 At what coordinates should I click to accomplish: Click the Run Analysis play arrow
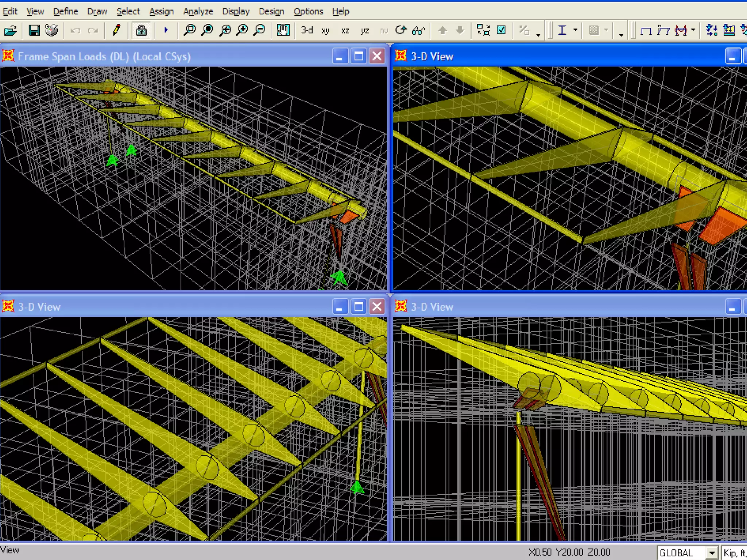166,30
